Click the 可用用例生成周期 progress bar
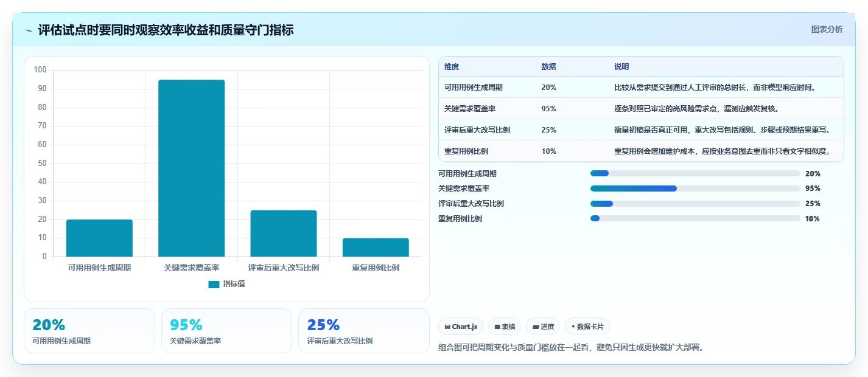 [x=695, y=173]
